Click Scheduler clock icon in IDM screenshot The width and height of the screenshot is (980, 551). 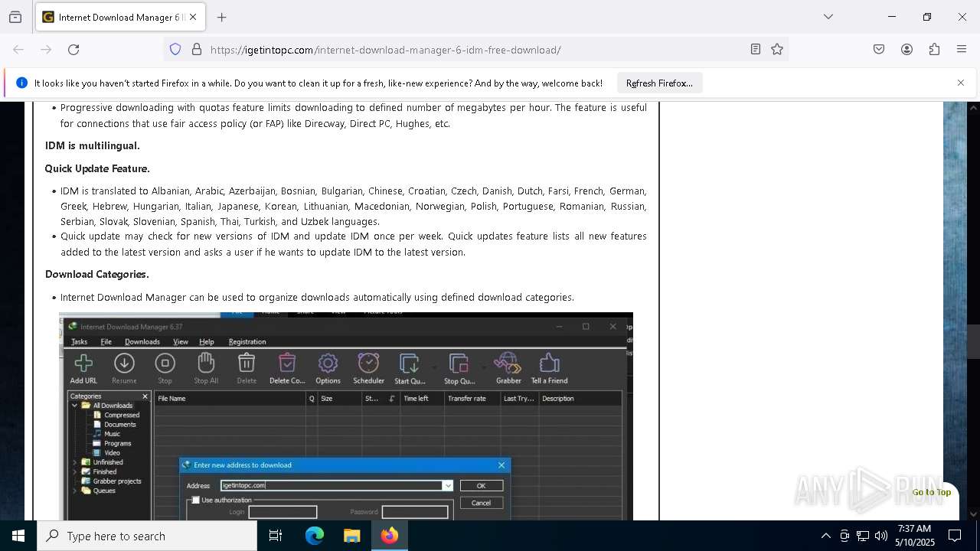(x=368, y=368)
